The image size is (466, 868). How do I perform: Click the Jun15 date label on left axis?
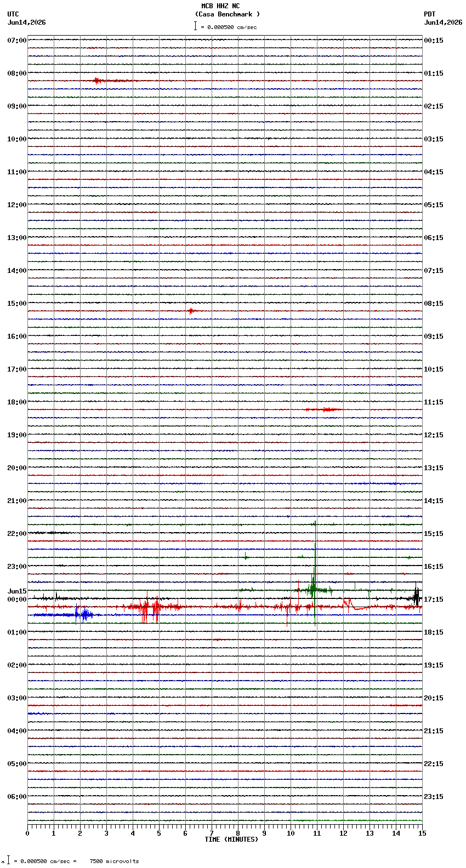pyautogui.click(x=17, y=591)
